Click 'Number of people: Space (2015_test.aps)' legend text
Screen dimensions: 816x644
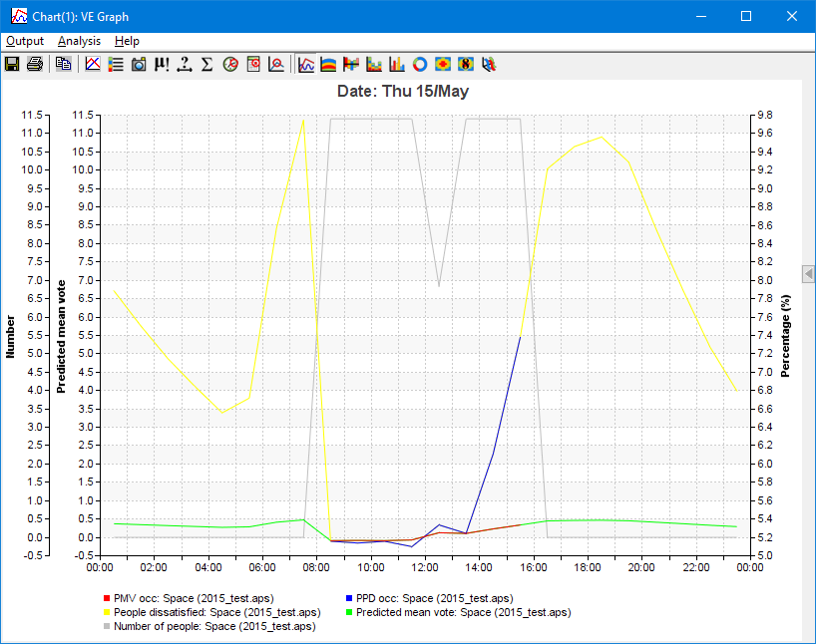tap(214, 626)
